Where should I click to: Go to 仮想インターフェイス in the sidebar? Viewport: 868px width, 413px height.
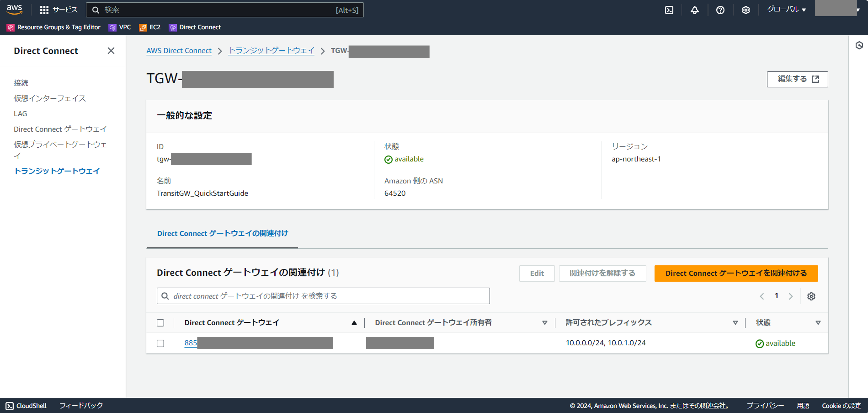coord(50,98)
